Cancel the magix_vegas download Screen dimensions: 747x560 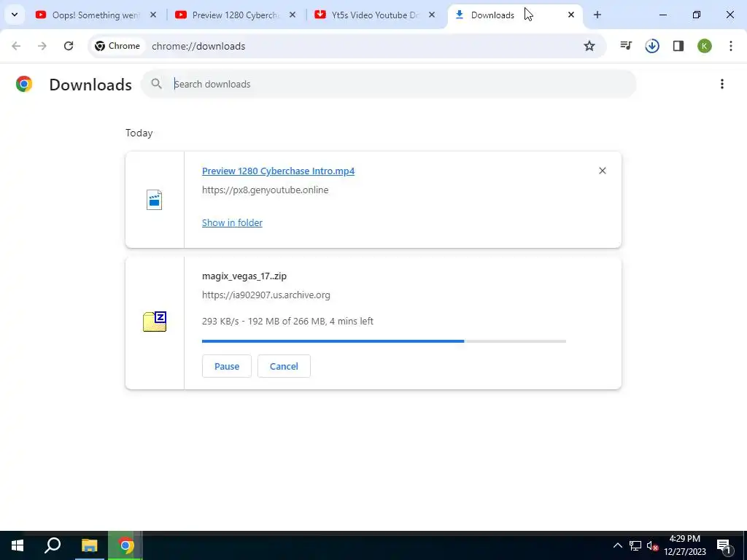(284, 366)
